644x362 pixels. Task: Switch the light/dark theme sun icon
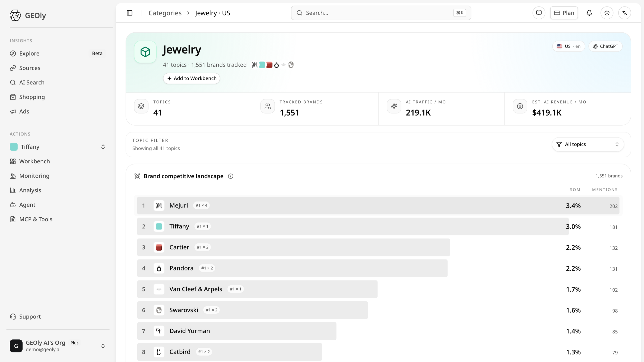[x=607, y=13]
